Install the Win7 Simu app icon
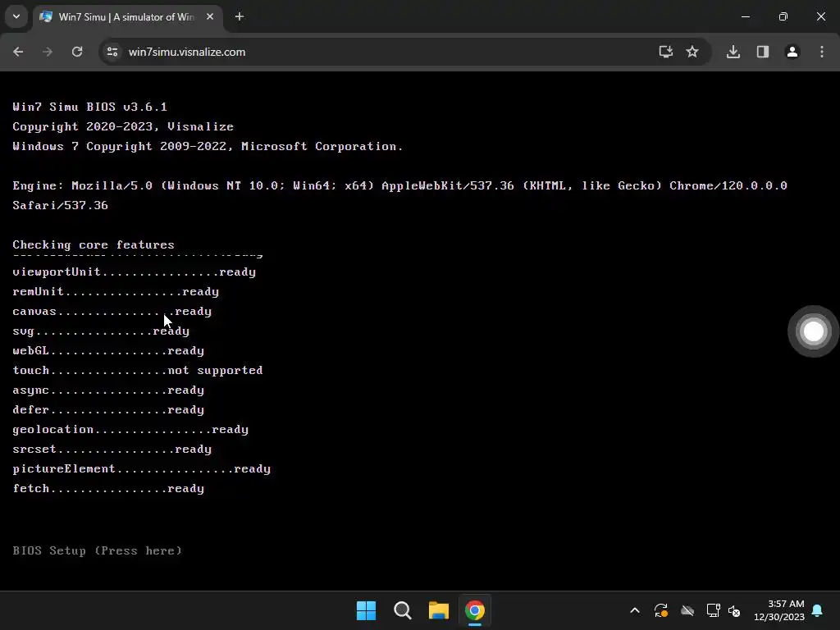The height and width of the screenshot is (630, 840). click(665, 52)
